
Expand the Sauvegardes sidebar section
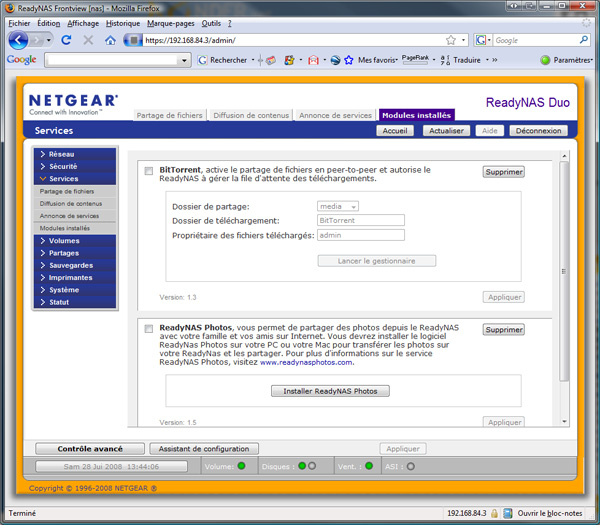coord(75,265)
